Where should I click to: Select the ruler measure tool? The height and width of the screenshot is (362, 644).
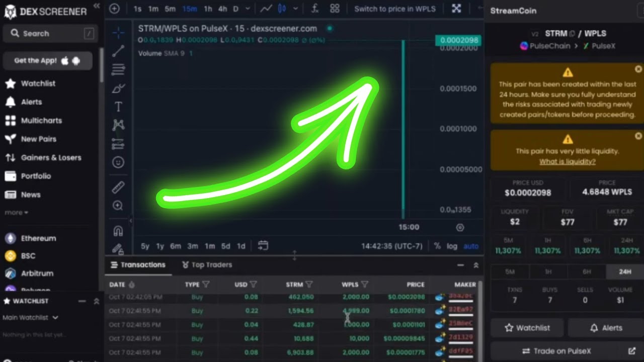(x=118, y=188)
